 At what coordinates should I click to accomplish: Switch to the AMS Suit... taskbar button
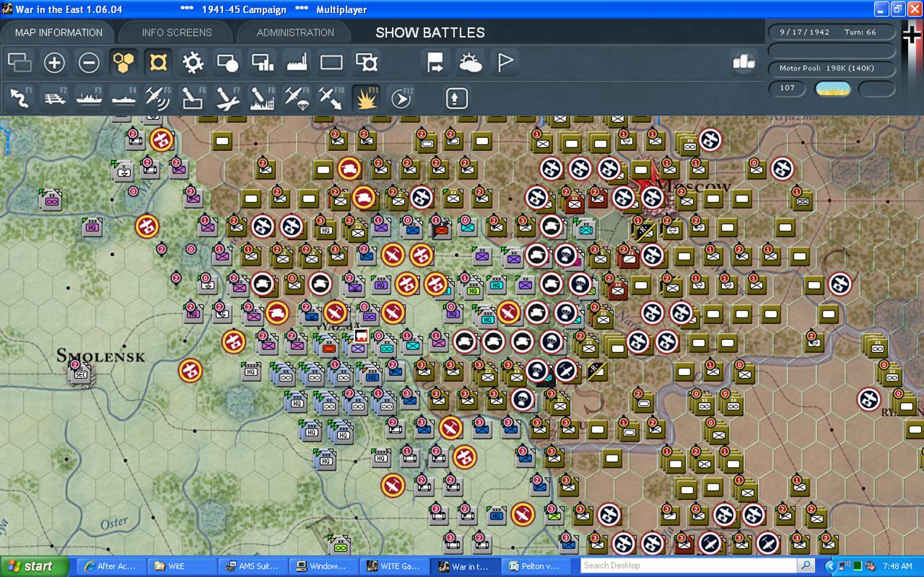point(252,566)
